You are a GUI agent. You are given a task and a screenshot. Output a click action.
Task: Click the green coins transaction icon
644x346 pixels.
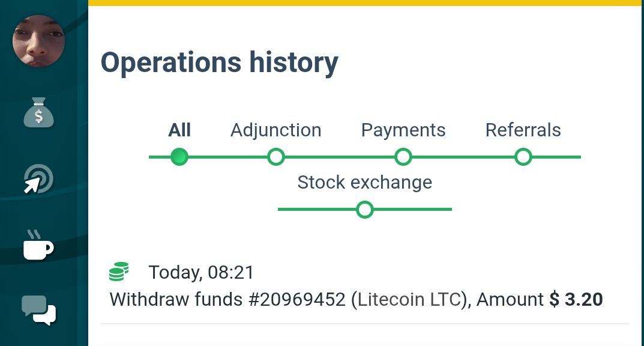click(119, 272)
